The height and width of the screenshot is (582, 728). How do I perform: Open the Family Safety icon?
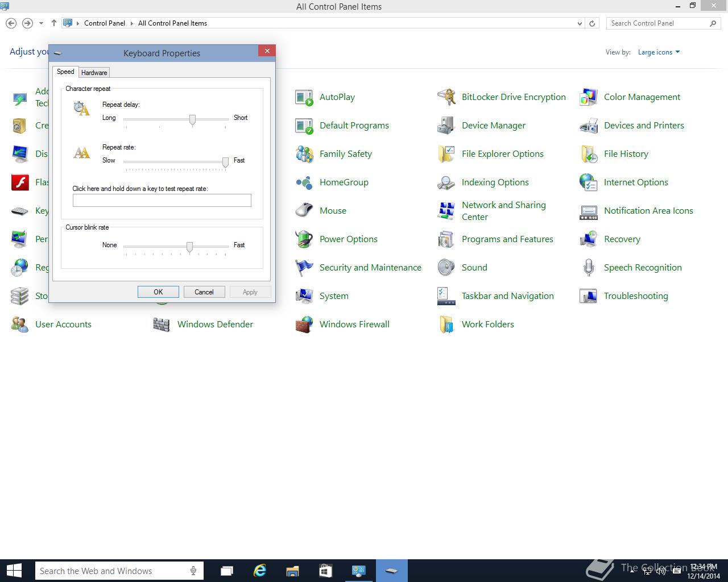tap(304, 154)
